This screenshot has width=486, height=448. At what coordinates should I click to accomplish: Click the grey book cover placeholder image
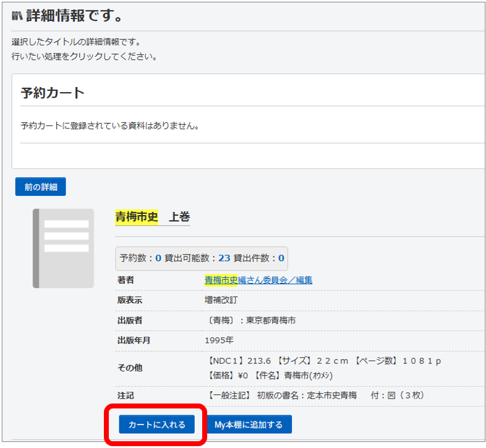[x=63, y=248]
